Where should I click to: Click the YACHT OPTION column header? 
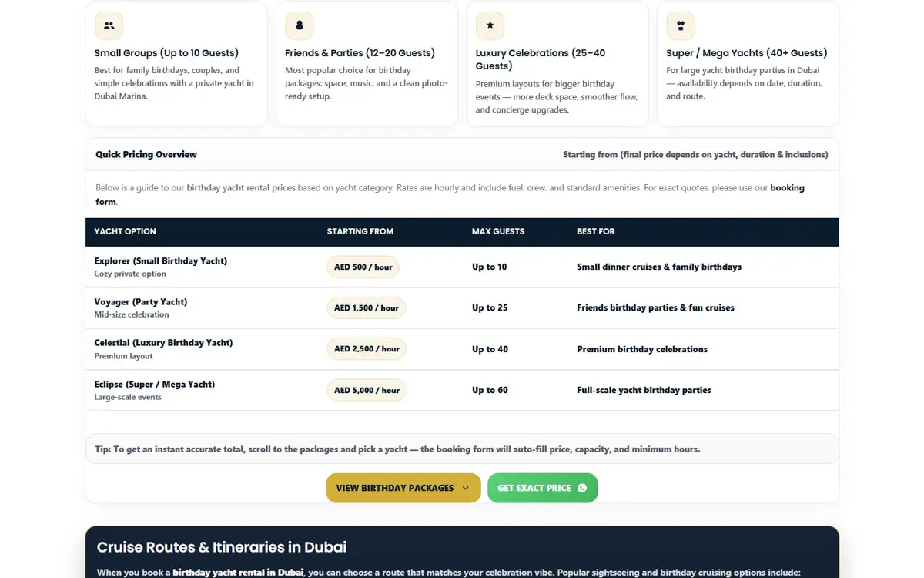pos(125,231)
